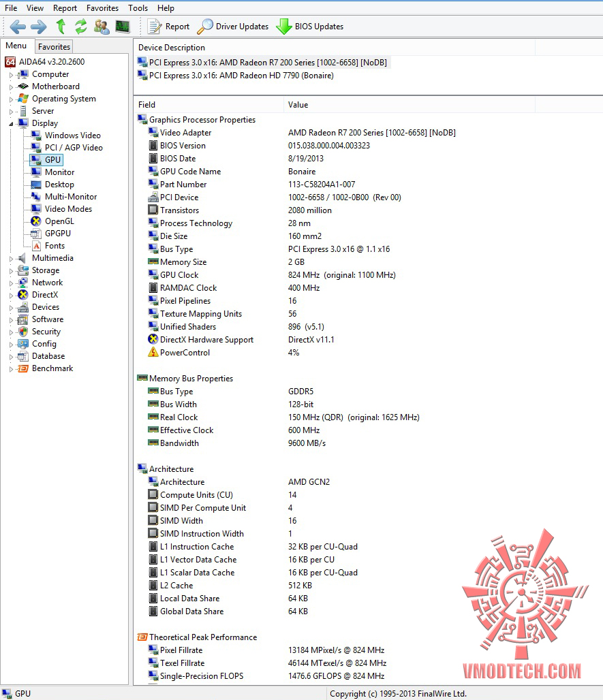This screenshot has height=700, width=603.
Task: Click the DirectX Hardware Support row
Action: click(241, 340)
